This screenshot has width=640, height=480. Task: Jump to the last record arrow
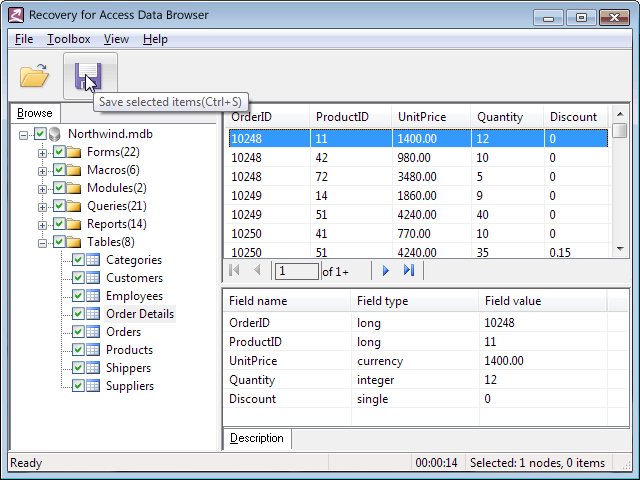(x=408, y=271)
